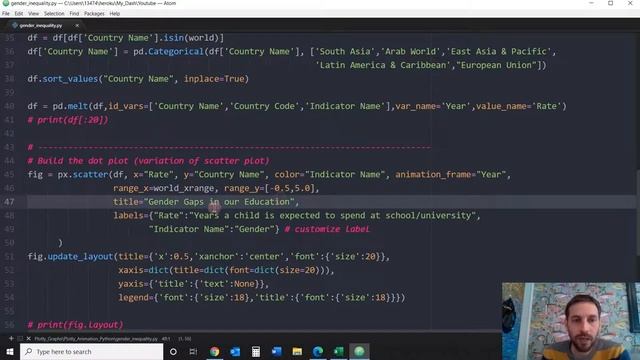
Task: Click line number 45 in the gutter
Action: click(9, 174)
